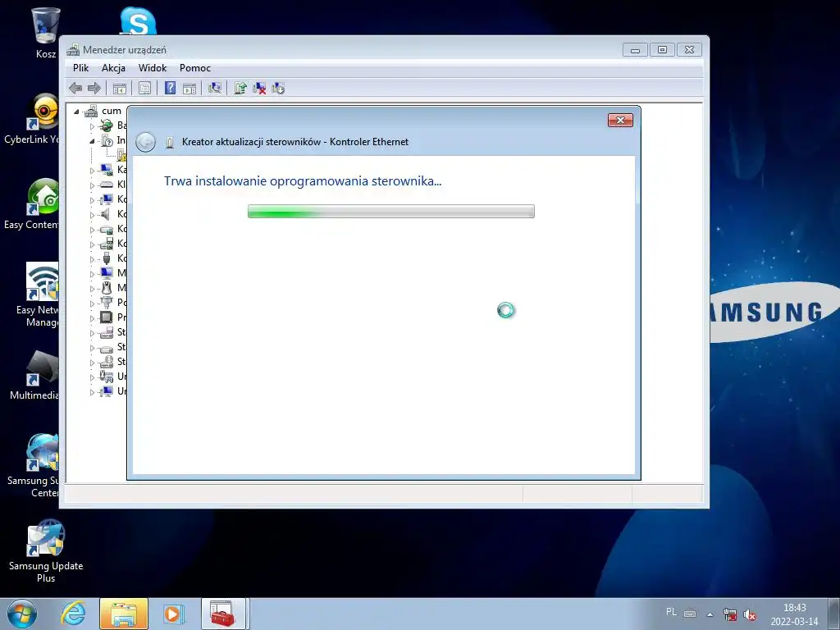This screenshot has width=840, height=630.
Task: Click the Update driver software toolbar icon
Action: pos(240,88)
